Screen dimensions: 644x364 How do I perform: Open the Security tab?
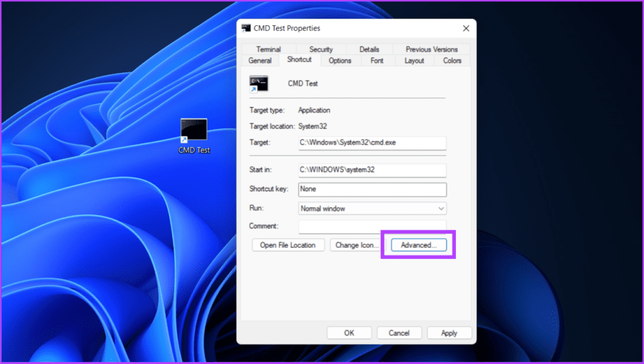pos(321,49)
